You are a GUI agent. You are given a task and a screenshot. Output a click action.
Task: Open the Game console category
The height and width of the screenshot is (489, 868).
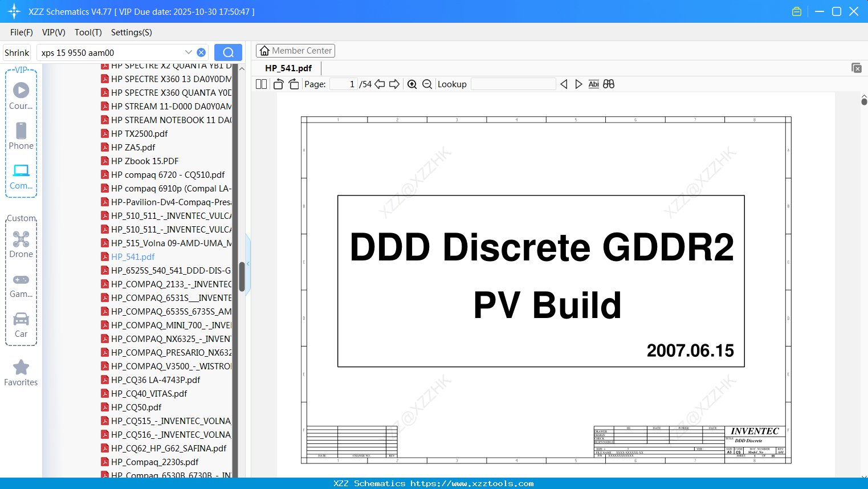click(x=21, y=286)
